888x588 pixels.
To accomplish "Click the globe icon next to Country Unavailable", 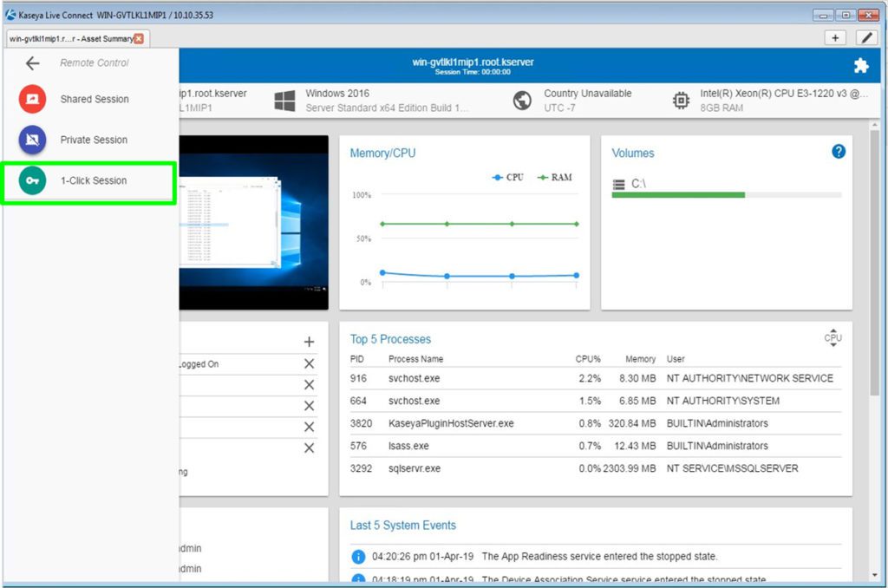I will click(x=522, y=101).
